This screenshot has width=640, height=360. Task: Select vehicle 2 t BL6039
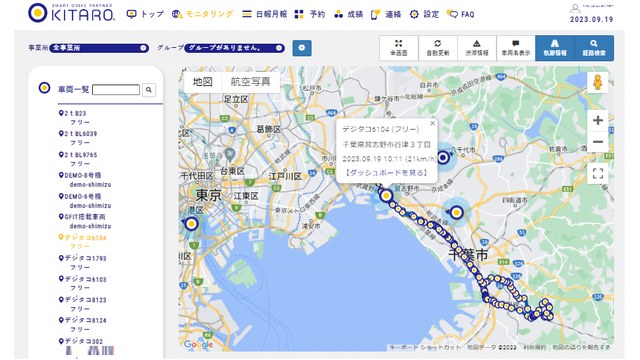click(78, 133)
